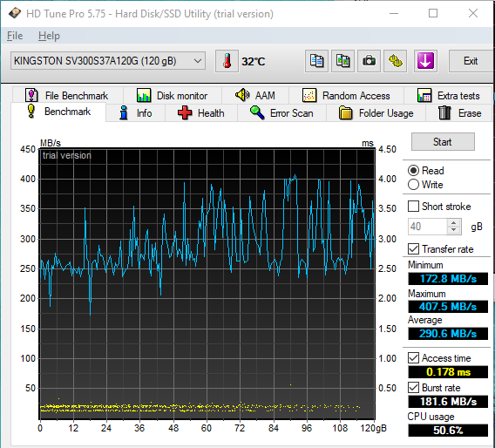Minimize the HD Tune Pro window

click(x=394, y=13)
